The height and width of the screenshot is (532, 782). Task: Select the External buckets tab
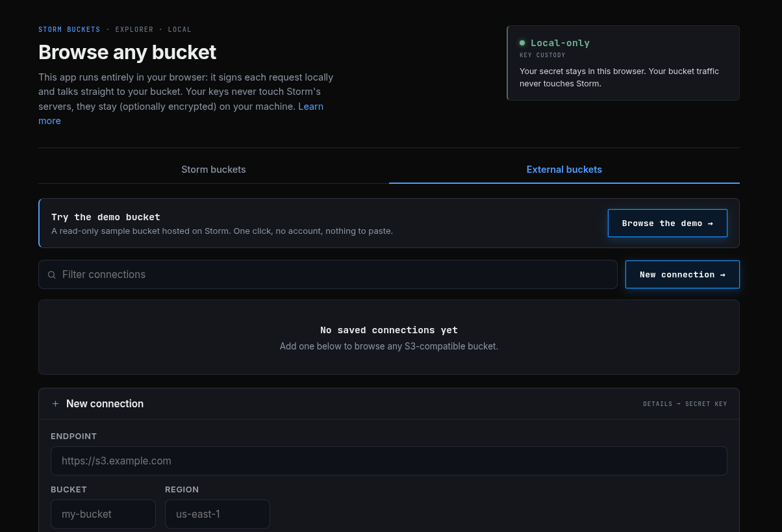pyautogui.click(x=564, y=170)
